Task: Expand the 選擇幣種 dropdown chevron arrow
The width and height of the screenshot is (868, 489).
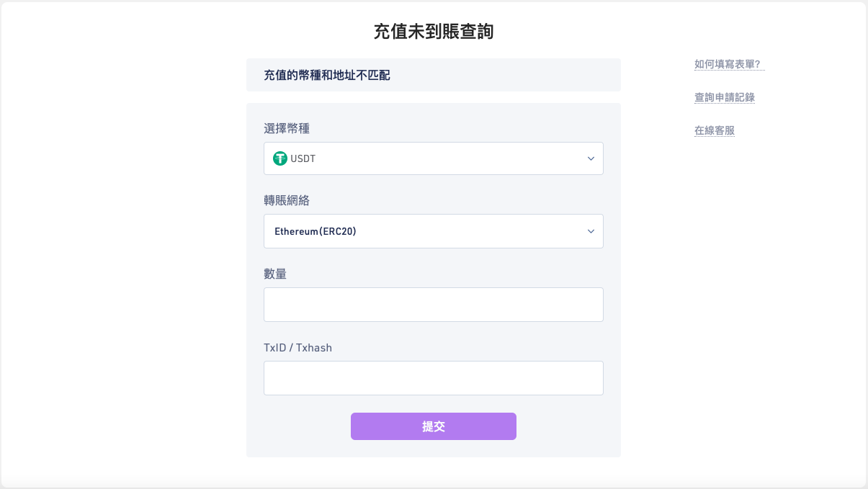Action: click(591, 158)
